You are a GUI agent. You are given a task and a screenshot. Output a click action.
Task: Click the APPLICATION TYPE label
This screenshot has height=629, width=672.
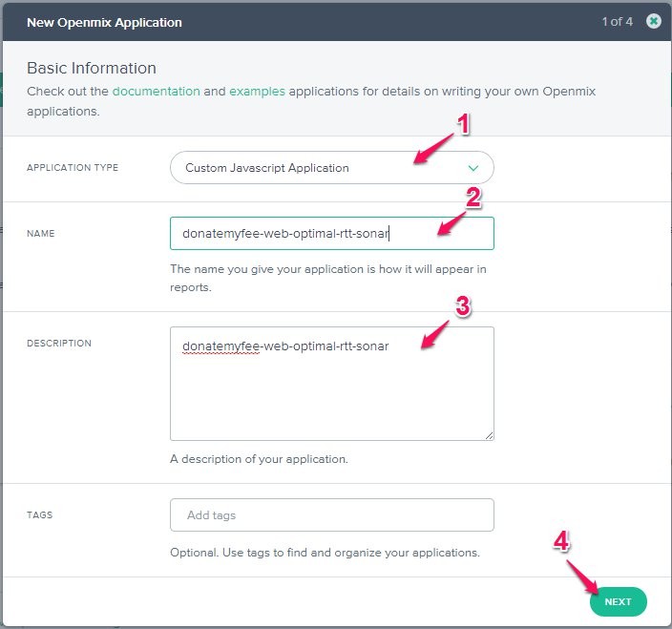(73, 168)
